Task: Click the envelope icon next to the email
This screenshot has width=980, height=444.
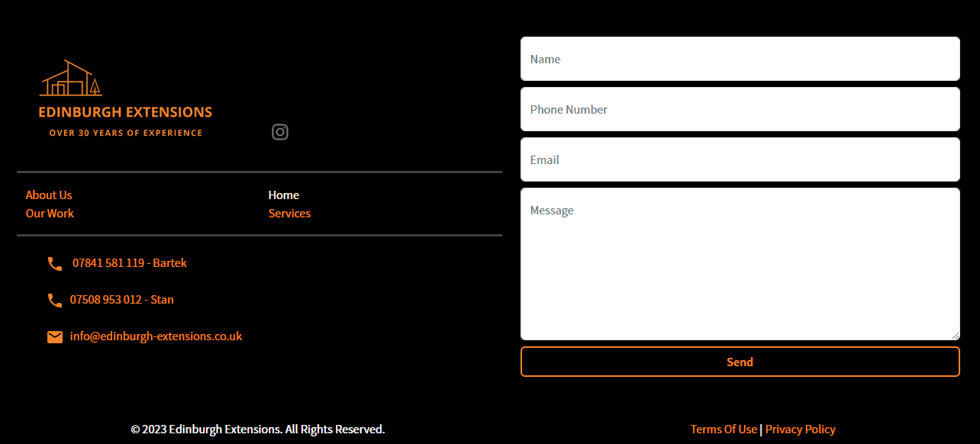Action: 54,336
